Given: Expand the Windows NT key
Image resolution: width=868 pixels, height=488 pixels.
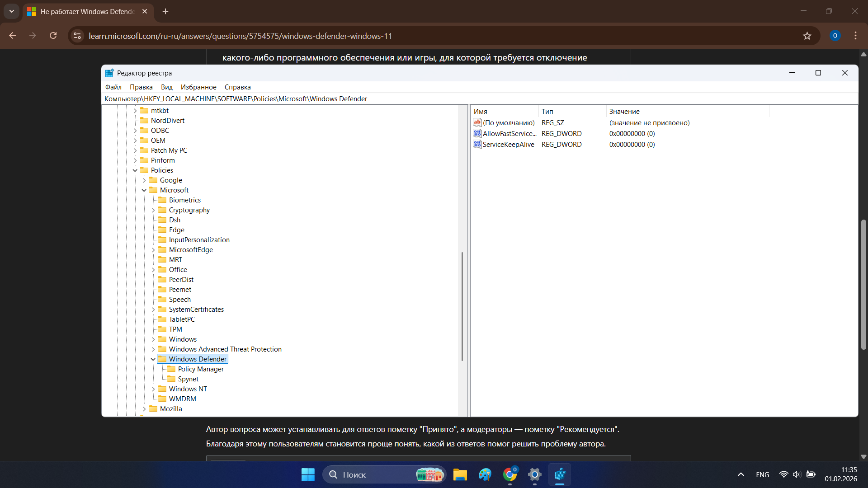Looking at the screenshot, I should (x=153, y=389).
